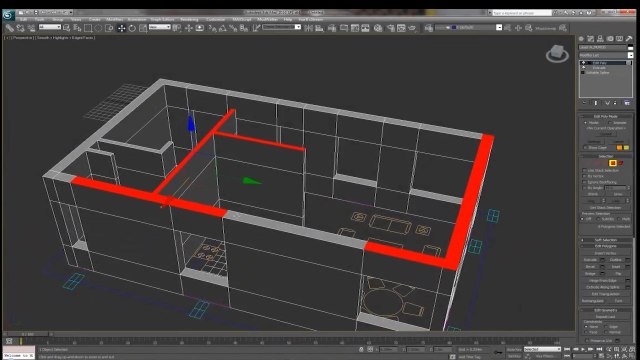The width and height of the screenshot is (640, 360).
Task: Click the Align tool icon
Action: (319, 28)
